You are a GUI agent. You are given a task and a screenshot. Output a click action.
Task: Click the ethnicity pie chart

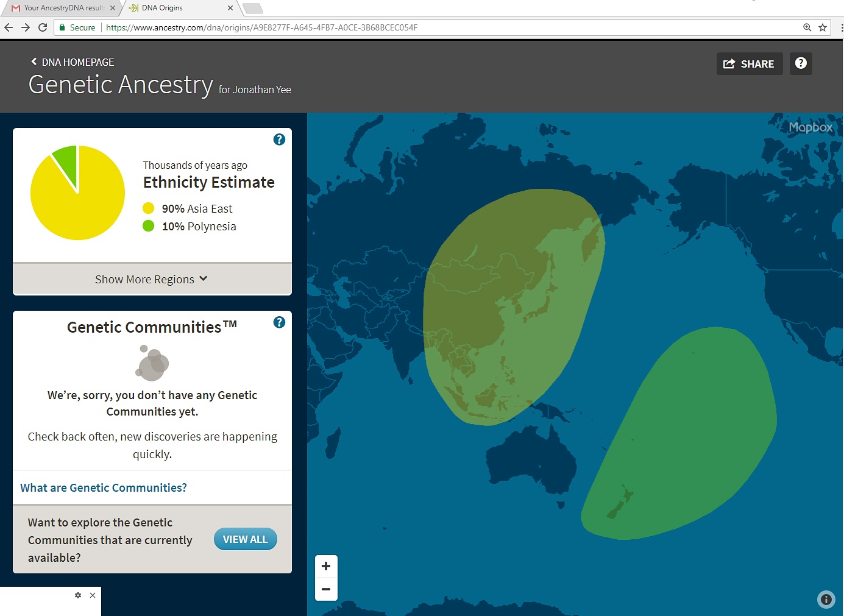pos(77,193)
